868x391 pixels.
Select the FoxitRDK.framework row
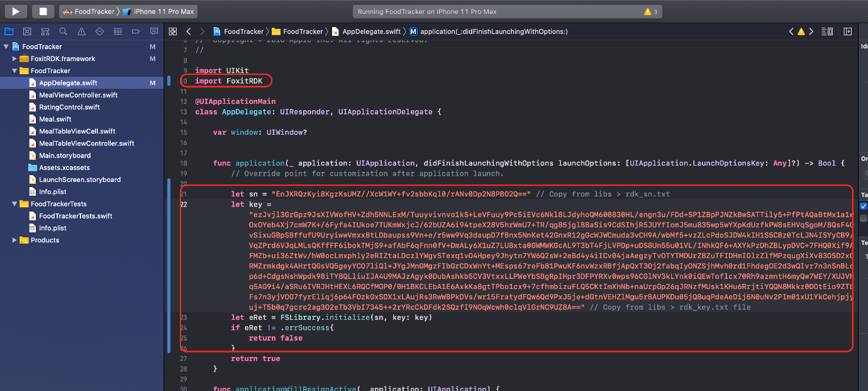click(x=82, y=59)
